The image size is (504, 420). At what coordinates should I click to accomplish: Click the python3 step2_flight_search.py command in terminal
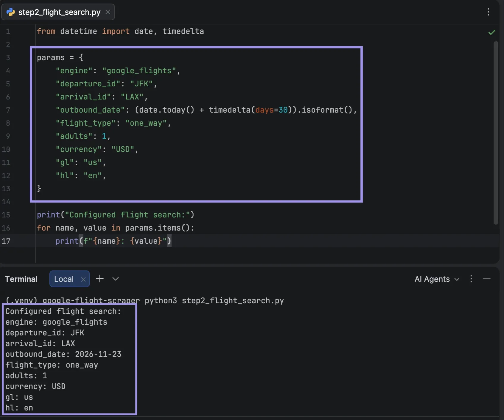point(214,301)
